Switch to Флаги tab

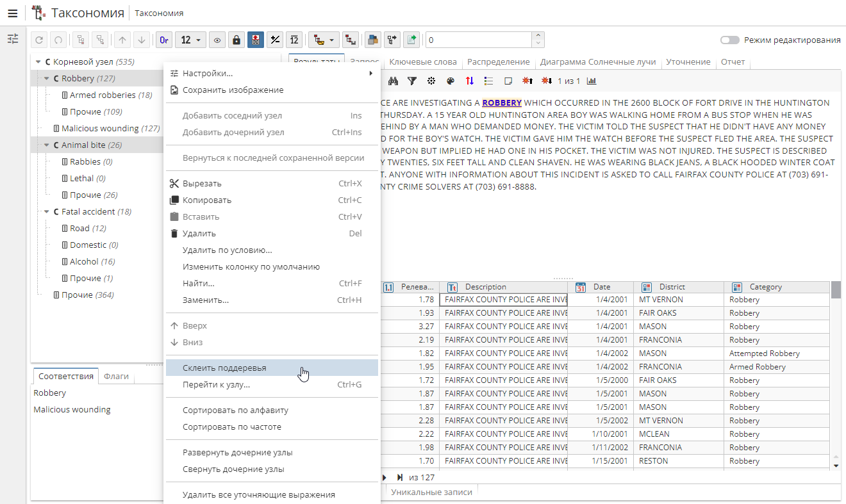coord(116,377)
